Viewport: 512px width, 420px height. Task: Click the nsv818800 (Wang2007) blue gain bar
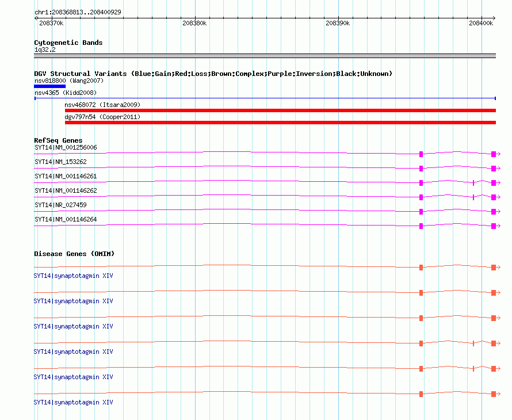pos(49,86)
